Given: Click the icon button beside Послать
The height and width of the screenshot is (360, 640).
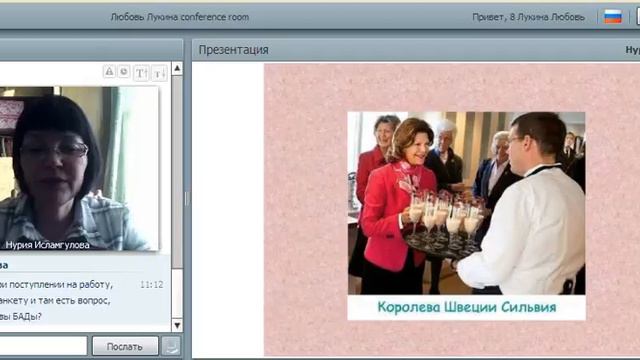Looking at the screenshot, I should coord(171,347).
